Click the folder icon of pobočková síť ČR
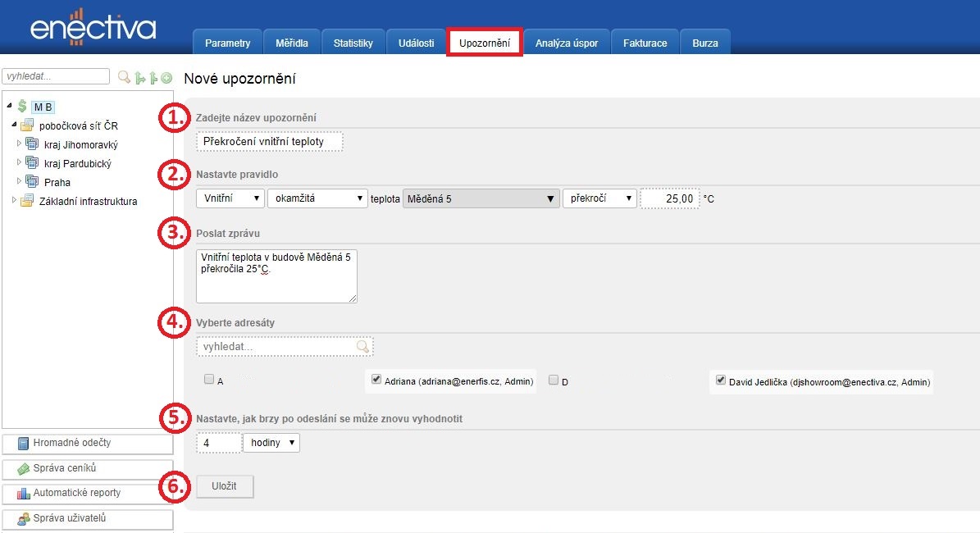This screenshot has height=533, width=980. [27, 125]
